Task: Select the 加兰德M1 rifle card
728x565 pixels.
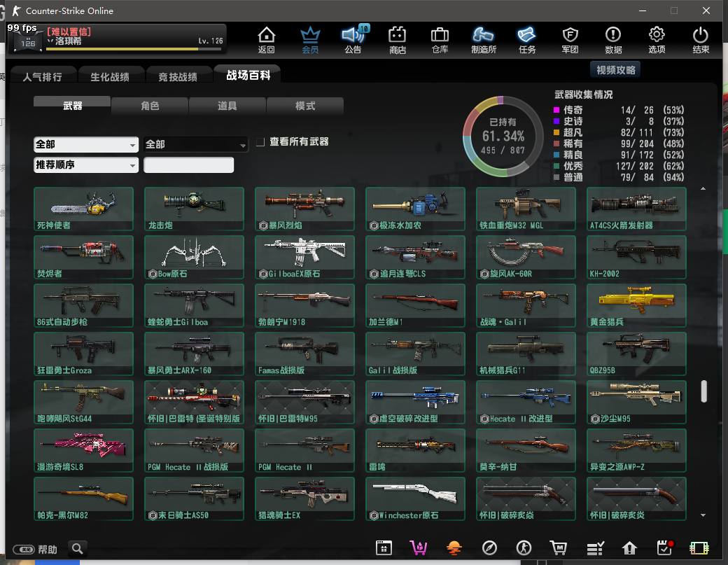Action: point(415,305)
